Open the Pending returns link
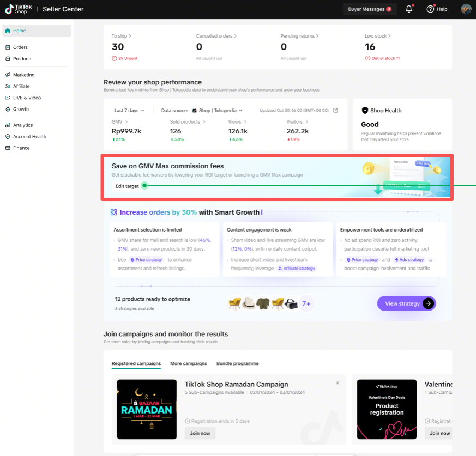 (x=299, y=36)
